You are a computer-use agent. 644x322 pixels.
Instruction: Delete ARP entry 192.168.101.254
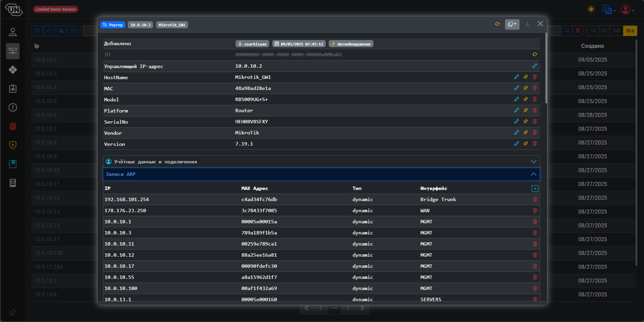click(535, 199)
